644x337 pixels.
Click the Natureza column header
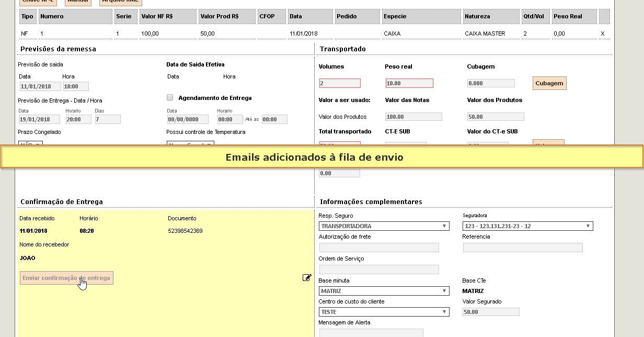pos(490,16)
